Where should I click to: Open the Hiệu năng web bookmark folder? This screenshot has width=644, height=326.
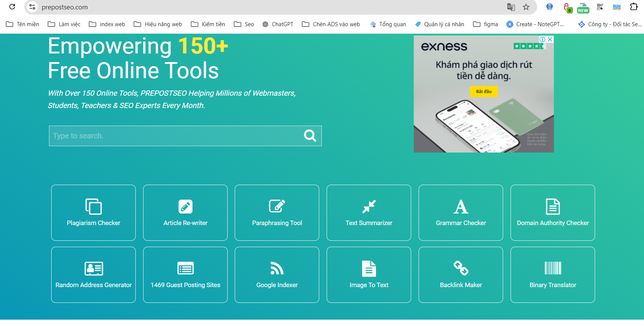click(x=158, y=24)
